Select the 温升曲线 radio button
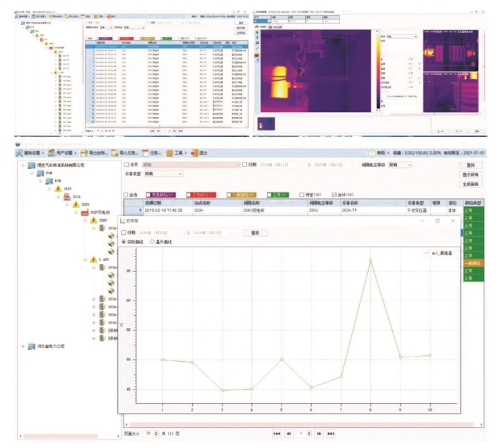This screenshot has height=448, width=500. 153,242
